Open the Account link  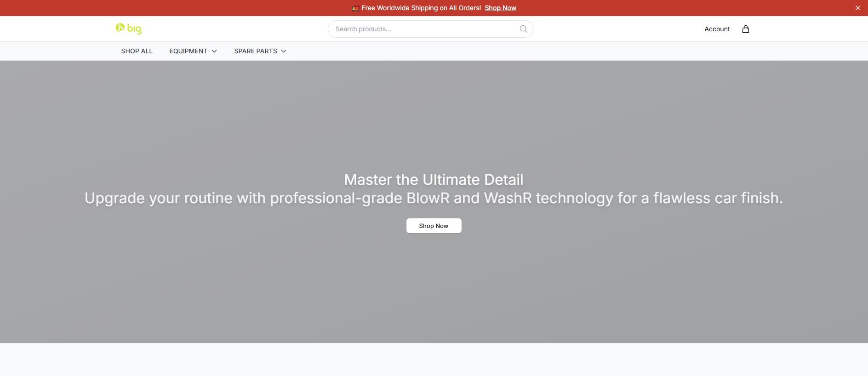coord(717,29)
